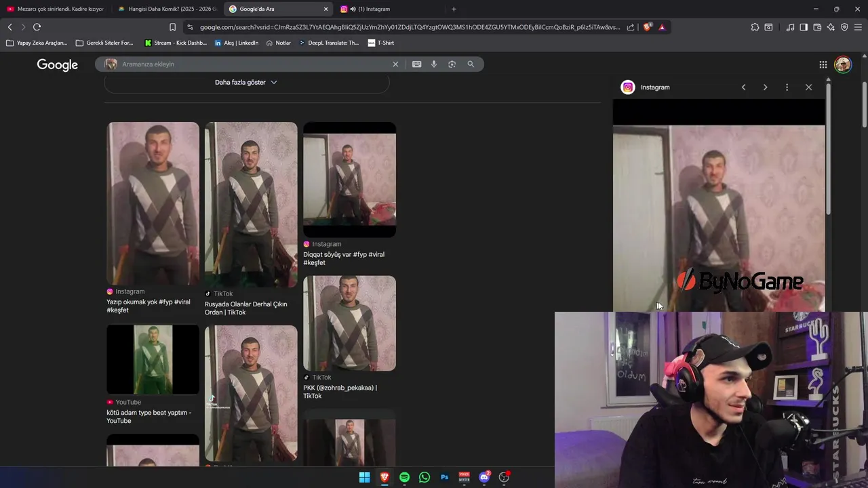Viewport: 868px width, 488px height.
Task: Open the 'Akış | LinkedIn' bookmark
Action: 236,43
